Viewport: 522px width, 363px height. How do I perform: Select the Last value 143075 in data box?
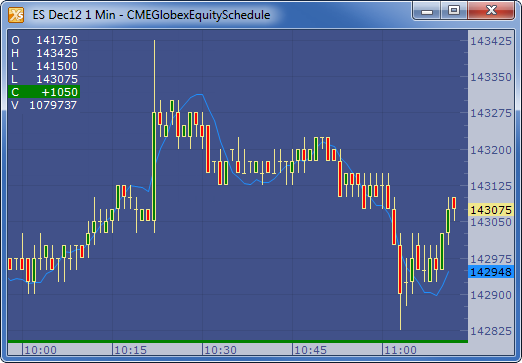pyautogui.click(x=57, y=79)
